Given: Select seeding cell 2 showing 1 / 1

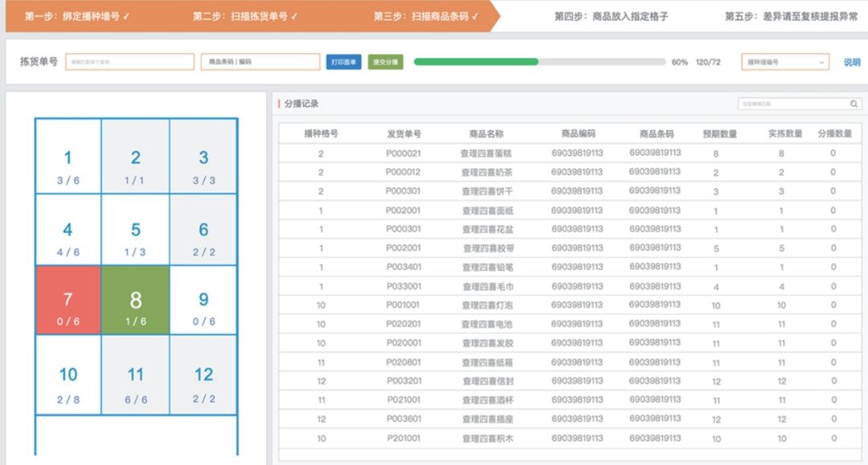Looking at the screenshot, I should [136, 157].
